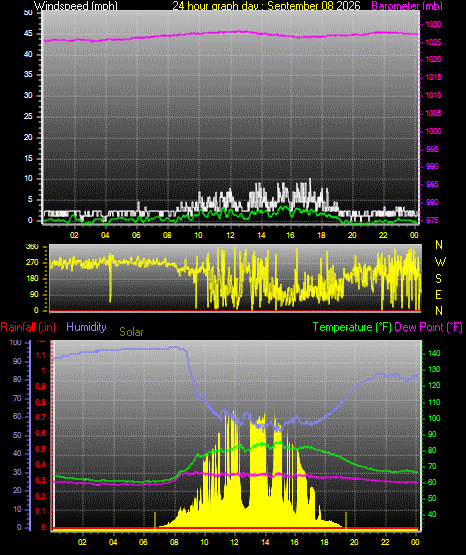Screen dimensions: 466x555
Task: Click the 140 temperature scale value
Action: click(x=434, y=353)
